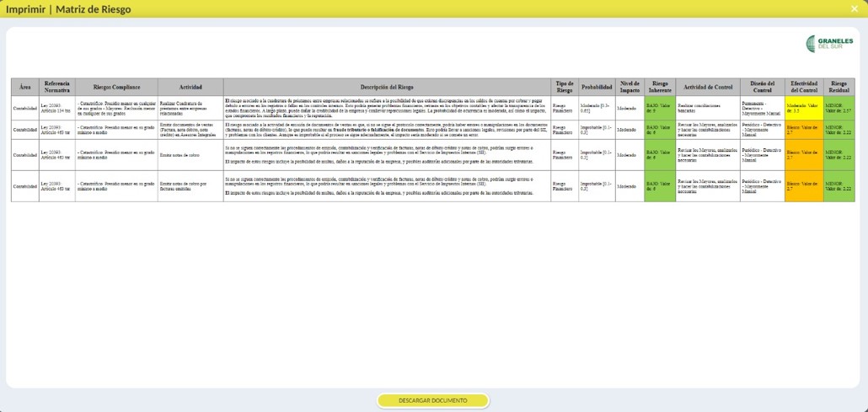Click the Riesgo Inherente column header
868x412 pixels.
(661, 88)
